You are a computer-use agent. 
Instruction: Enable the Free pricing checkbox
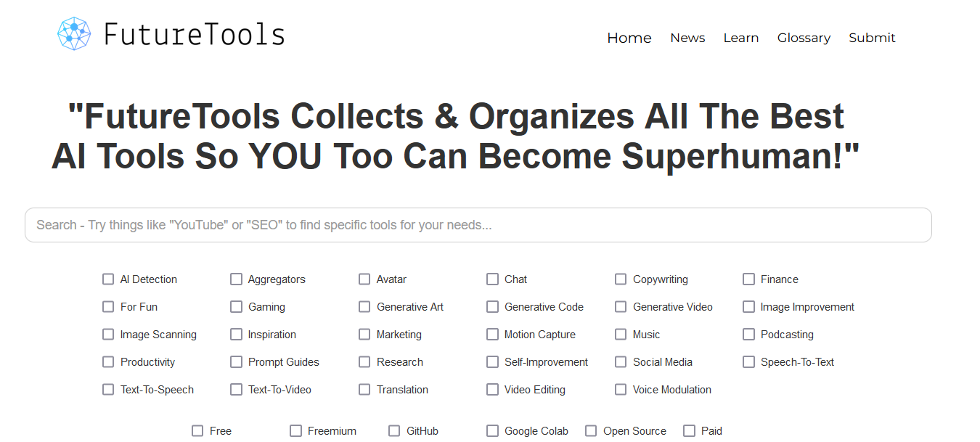pyautogui.click(x=197, y=431)
